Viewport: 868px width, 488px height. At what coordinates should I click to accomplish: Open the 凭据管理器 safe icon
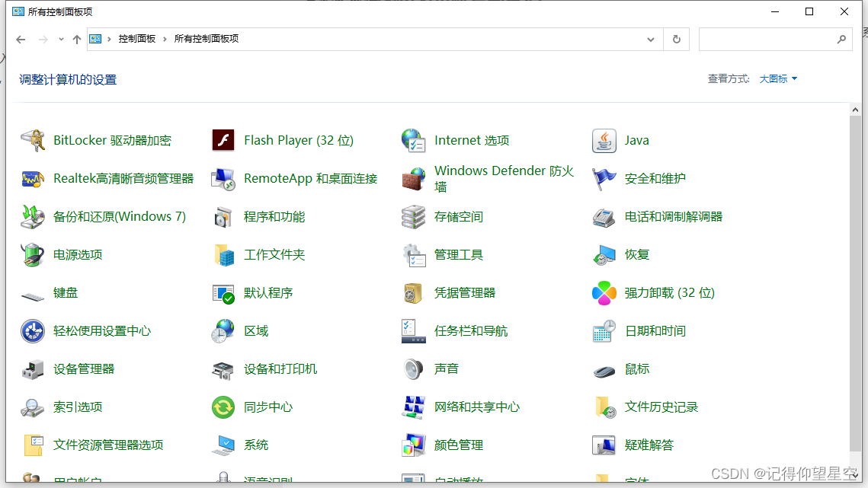tap(413, 293)
